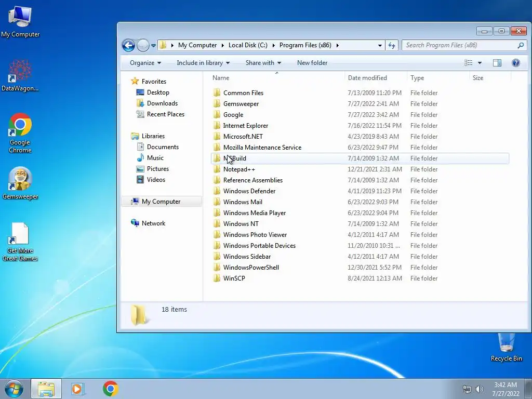Open the Include in library menu
Screen dimensions: 532x399
pos(203,63)
